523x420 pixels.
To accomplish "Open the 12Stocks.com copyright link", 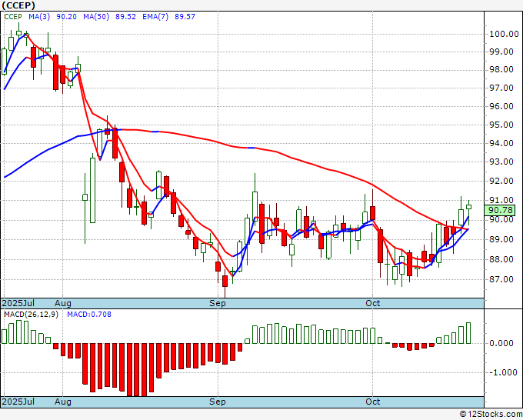I will pos(491,414).
